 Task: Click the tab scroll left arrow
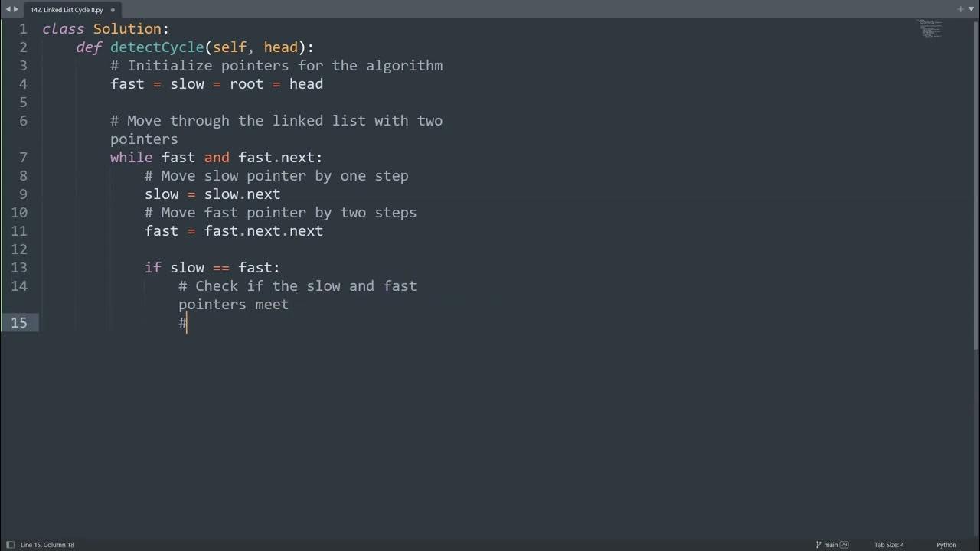[x=8, y=9]
